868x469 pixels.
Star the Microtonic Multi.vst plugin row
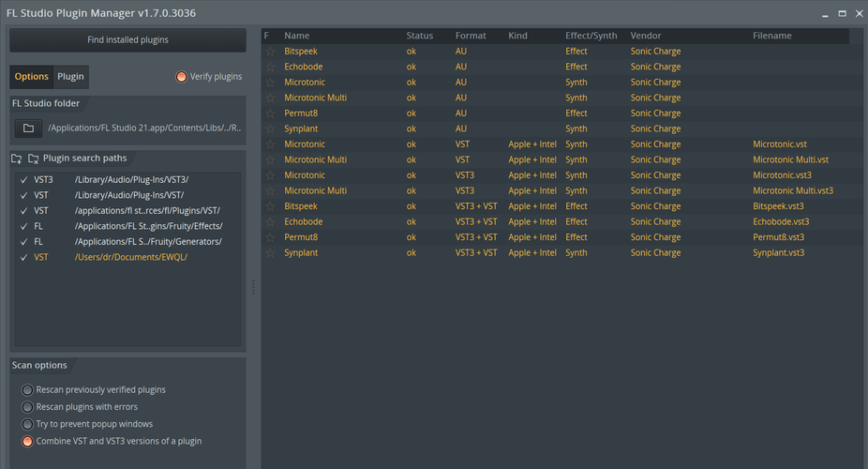pos(270,160)
